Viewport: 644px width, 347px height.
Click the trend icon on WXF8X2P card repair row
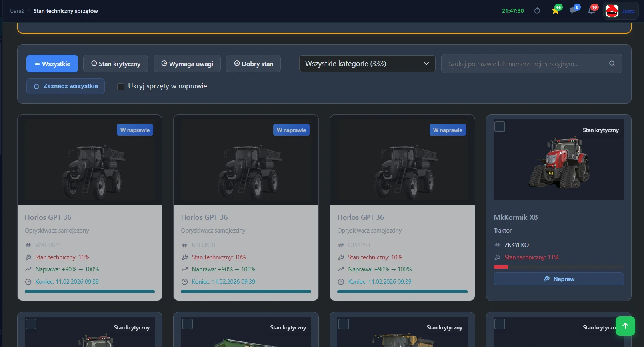click(x=28, y=269)
